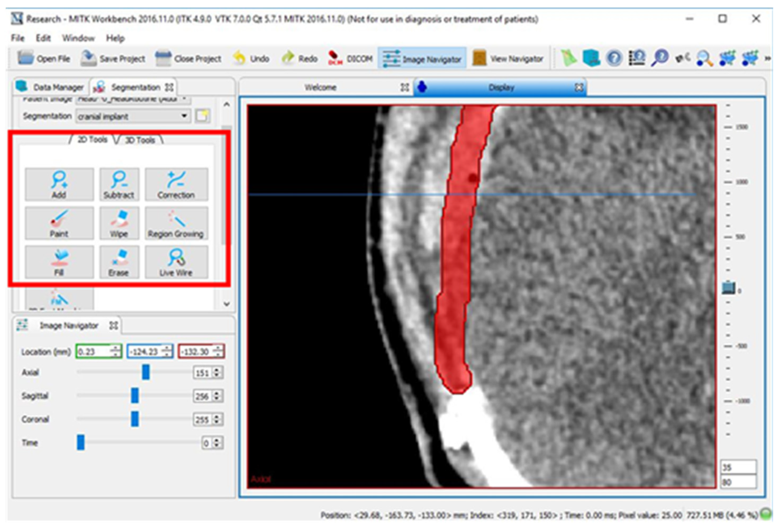Switch to the 3D Tools tab
Image resolution: width=779 pixels, height=532 pixels.
coord(140,140)
